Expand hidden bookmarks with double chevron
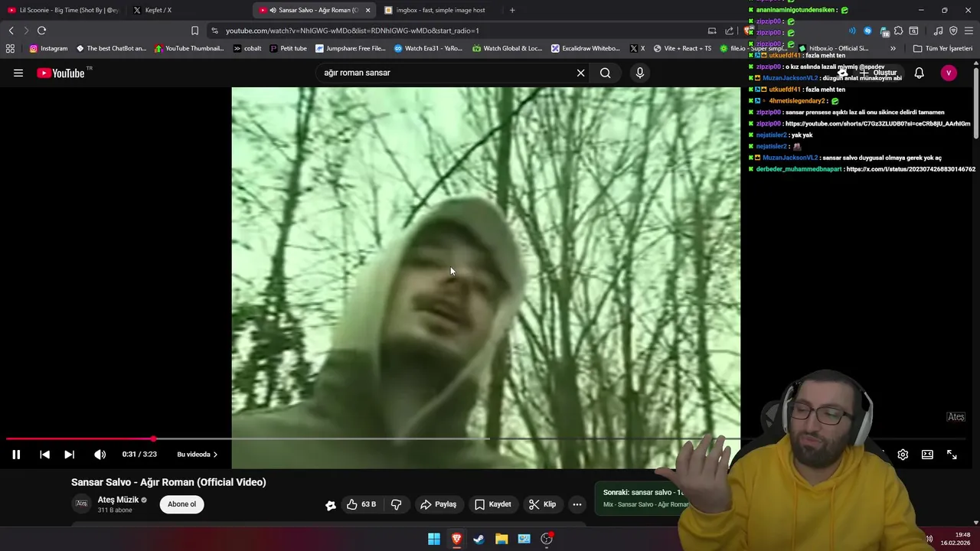The width and height of the screenshot is (980, 551). (x=893, y=48)
